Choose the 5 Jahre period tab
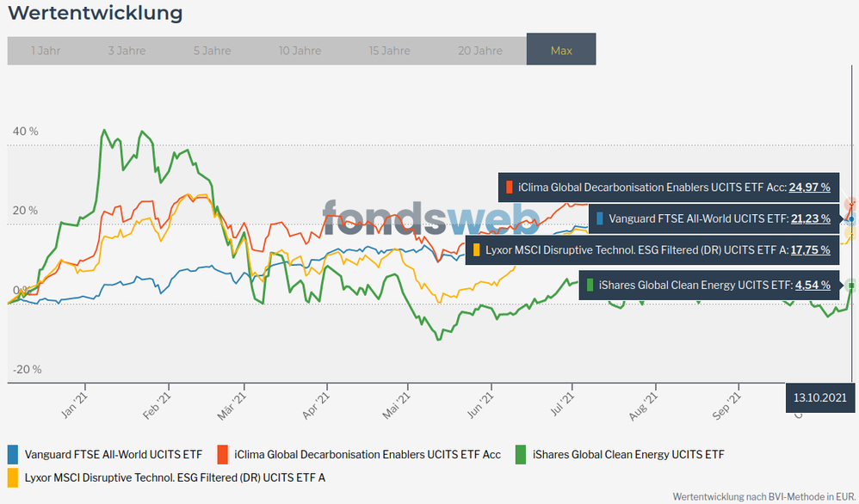This screenshot has width=859, height=504. 213,51
